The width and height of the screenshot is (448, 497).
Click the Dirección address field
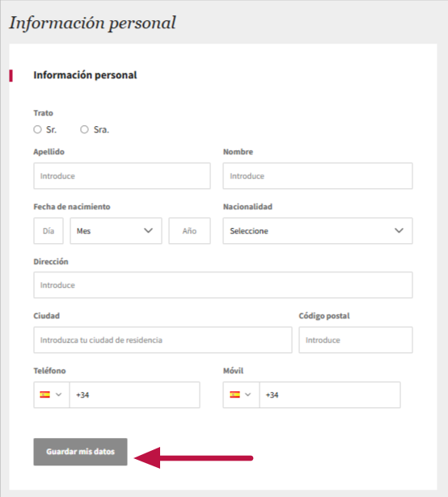(223, 285)
